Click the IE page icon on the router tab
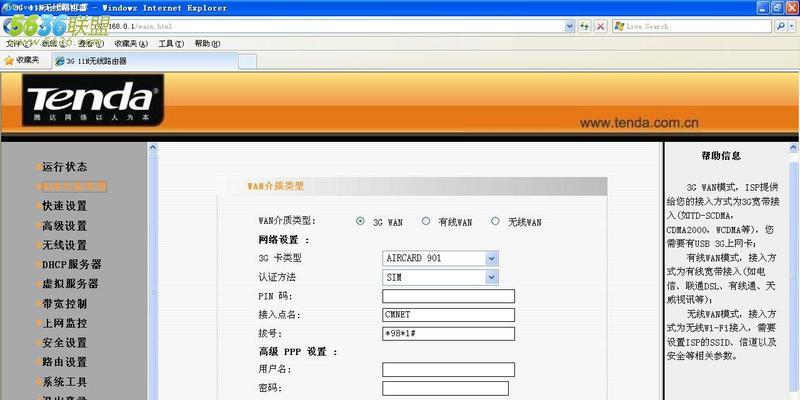This screenshot has width=800, height=400. click(60, 61)
